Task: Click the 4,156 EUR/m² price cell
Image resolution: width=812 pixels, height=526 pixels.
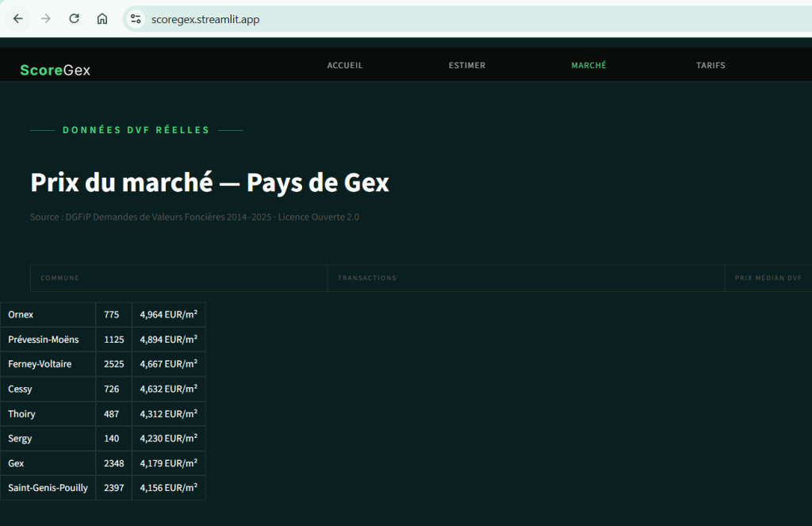Action: (169, 488)
